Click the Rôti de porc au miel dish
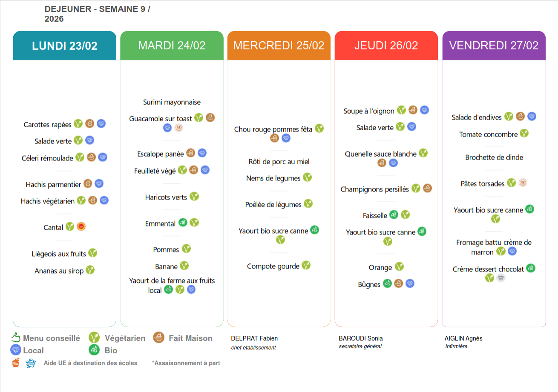558x392 pixels. click(279, 162)
